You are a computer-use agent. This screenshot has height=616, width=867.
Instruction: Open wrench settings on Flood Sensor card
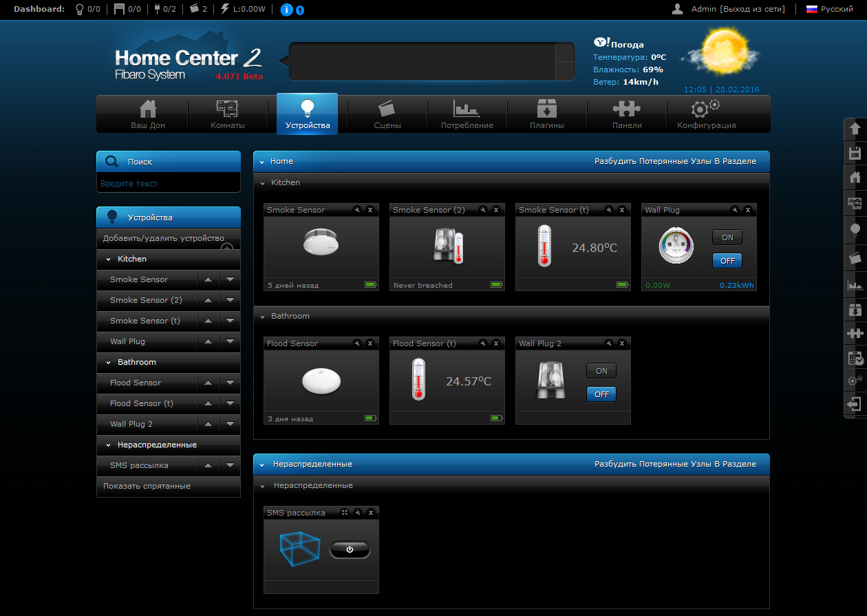pos(357,343)
